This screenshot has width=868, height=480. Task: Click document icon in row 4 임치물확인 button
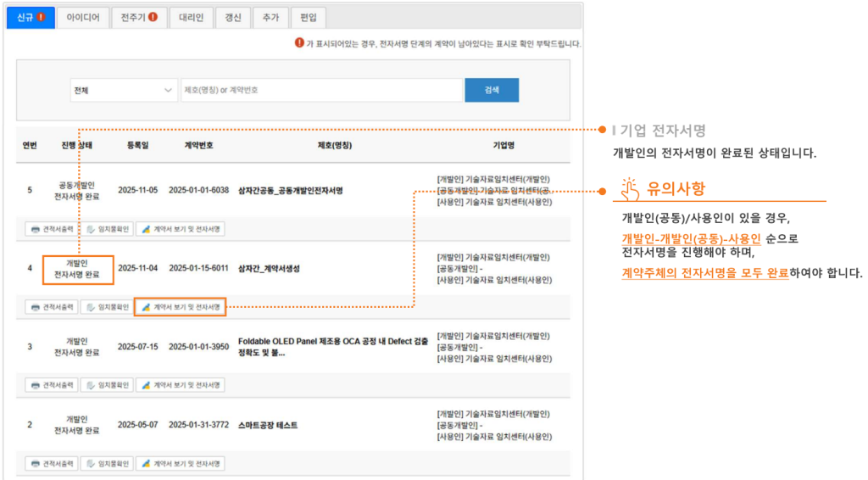91,307
